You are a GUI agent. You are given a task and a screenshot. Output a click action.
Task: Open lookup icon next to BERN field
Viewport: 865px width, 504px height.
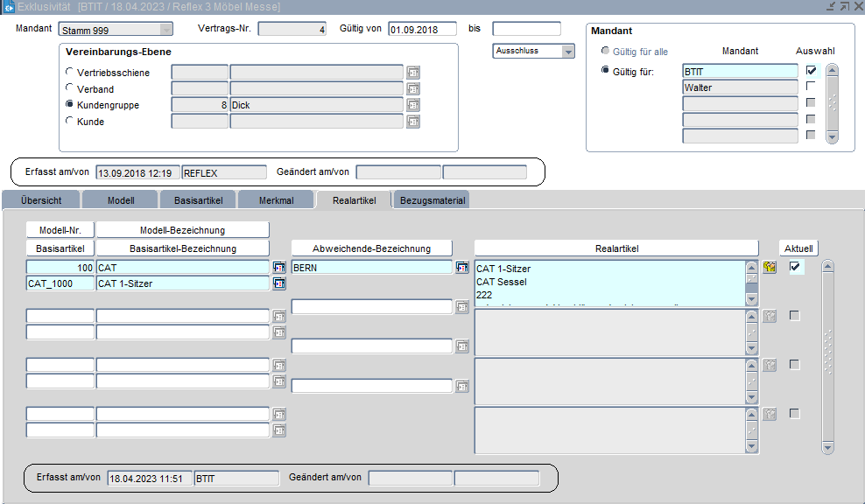pos(462,268)
